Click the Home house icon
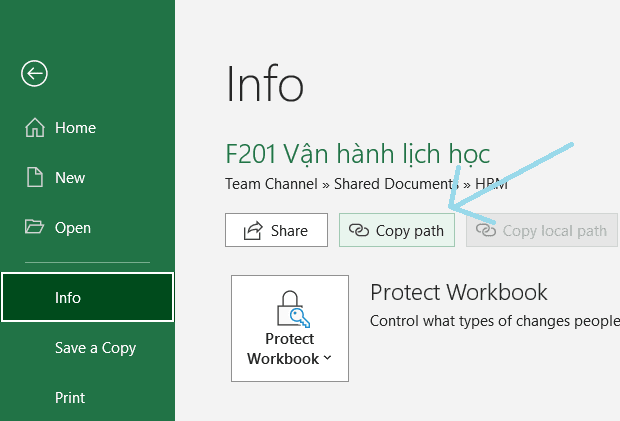This screenshot has width=620, height=421. tap(35, 128)
